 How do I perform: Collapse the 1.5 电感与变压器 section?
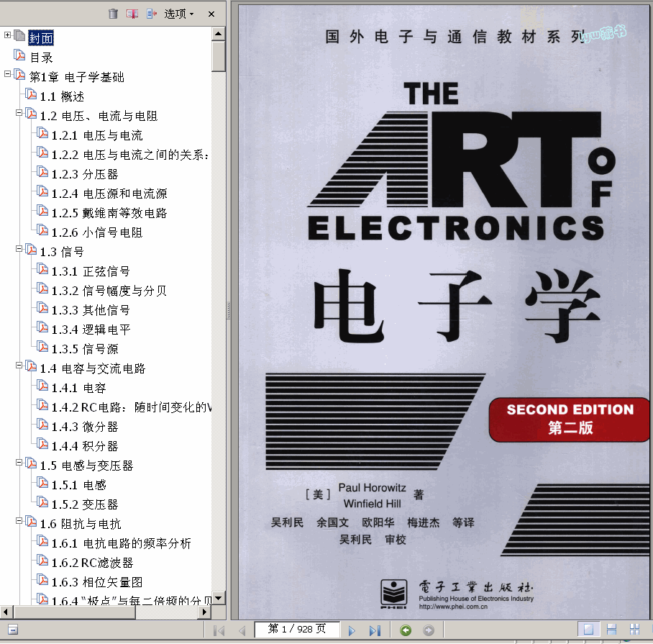coord(19,463)
